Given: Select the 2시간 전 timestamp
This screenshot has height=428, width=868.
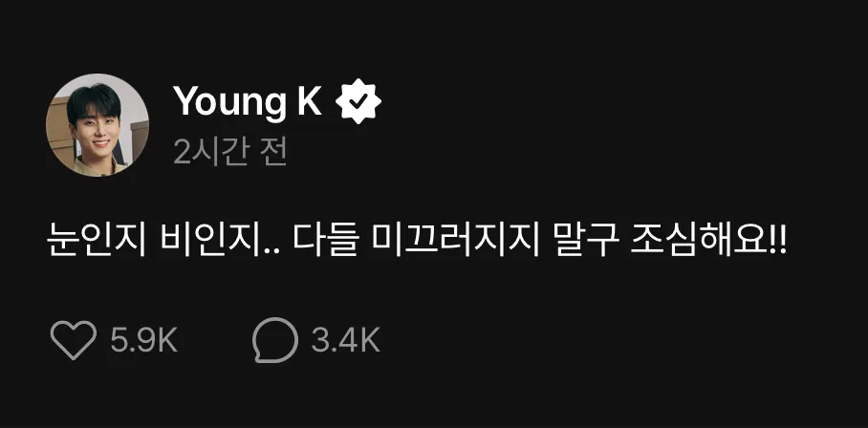Looking at the screenshot, I should click(x=230, y=152).
